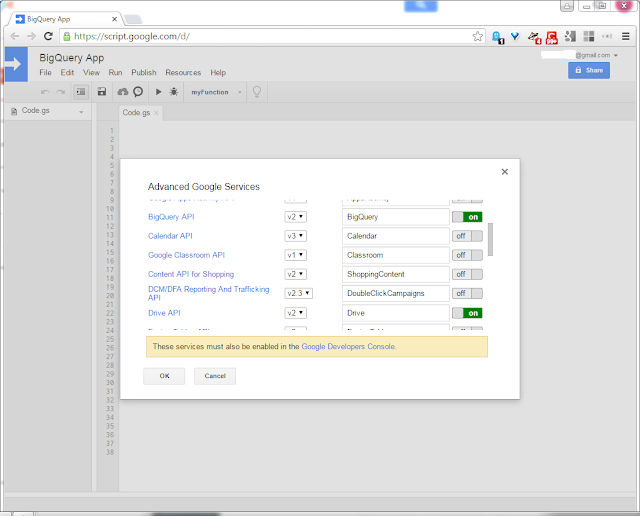Open Chrome hamburger menu
Viewport: 640px width, 516px height.
[x=625, y=36]
